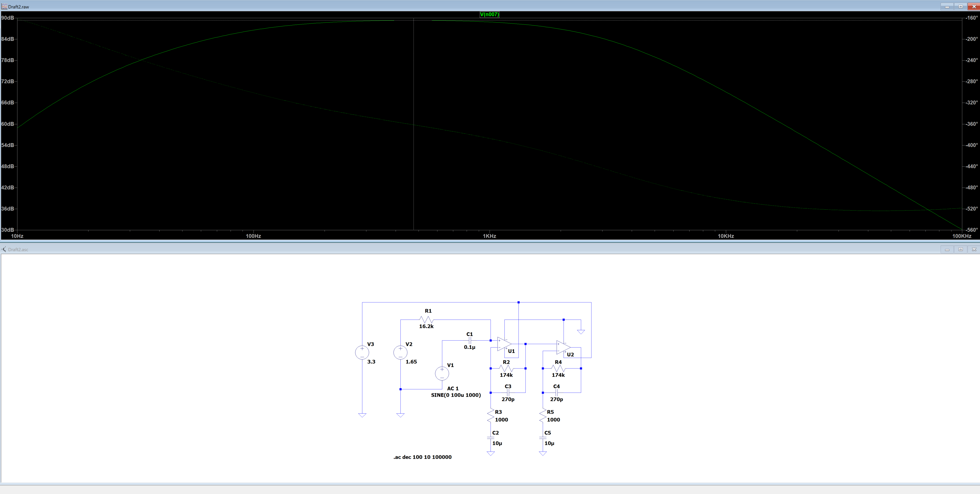Click the 10µ capacitor C2 symbol
The image size is (980, 494).
[x=490, y=438]
